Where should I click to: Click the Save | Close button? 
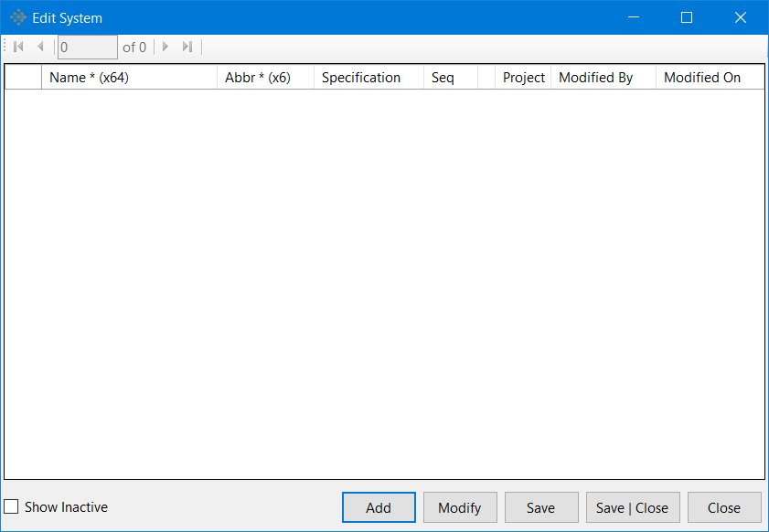tap(633, 507)
